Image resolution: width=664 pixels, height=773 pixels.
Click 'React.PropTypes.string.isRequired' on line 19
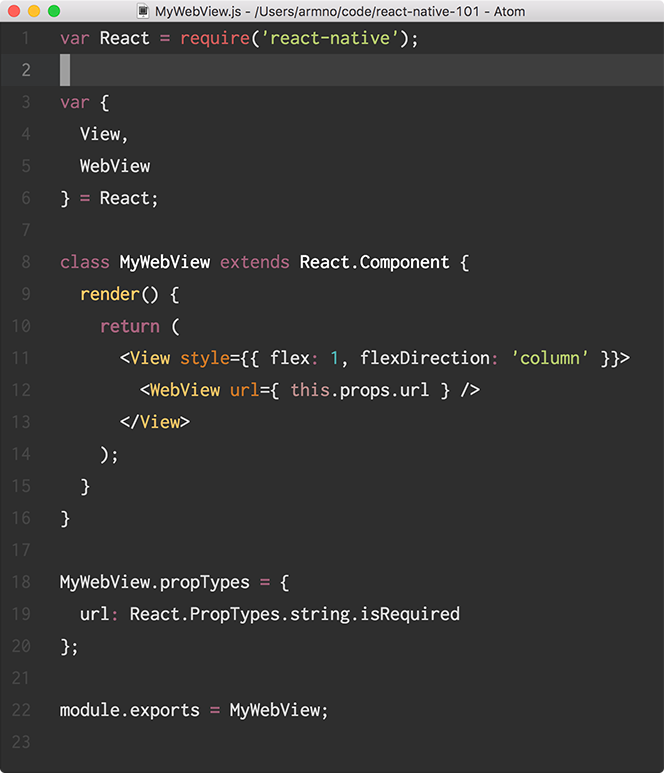tap(295, 614)
